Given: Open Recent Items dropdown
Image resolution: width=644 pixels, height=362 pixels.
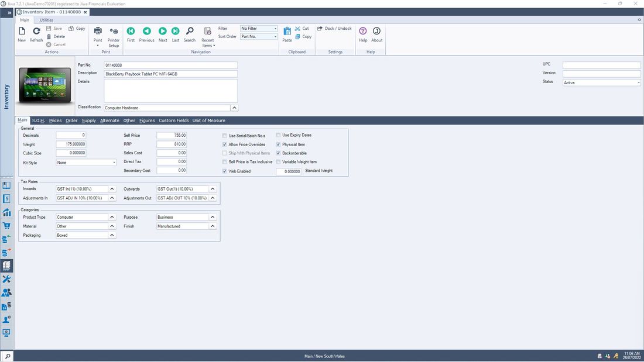Looking at the screenshot, I should (x=208, y=37).
